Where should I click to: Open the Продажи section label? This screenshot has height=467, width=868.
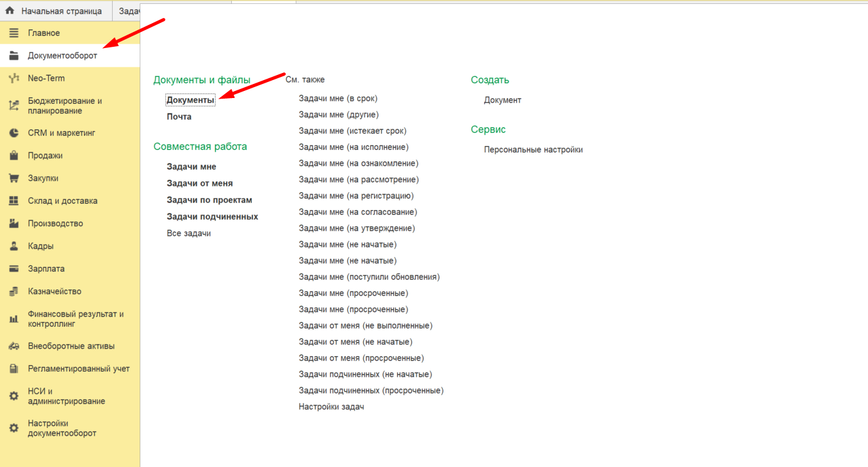point(45,156)
